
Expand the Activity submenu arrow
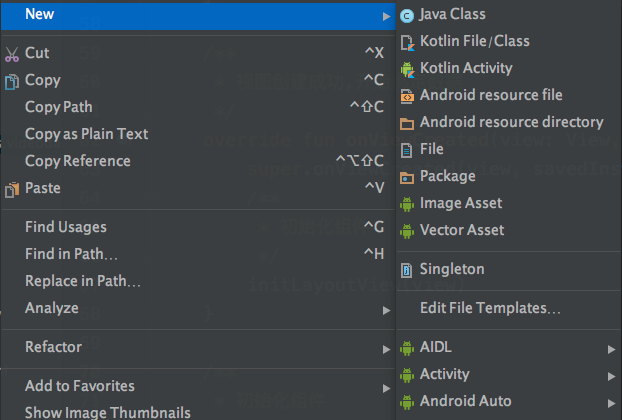click(611, 376)
